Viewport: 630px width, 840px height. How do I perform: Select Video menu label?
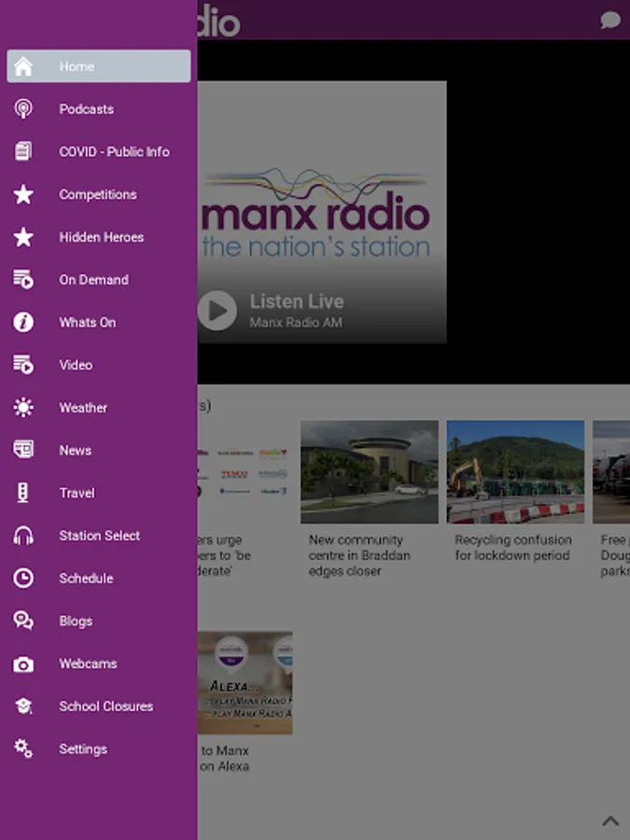(x=76, y=365)
